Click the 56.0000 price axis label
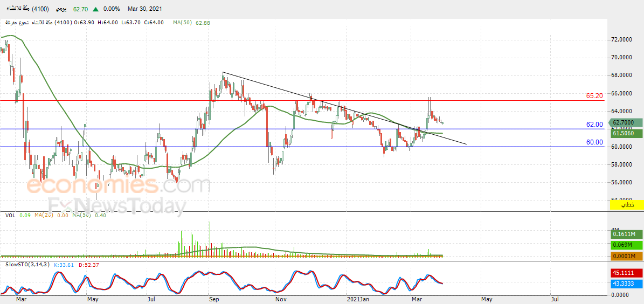 [x=621, y=182]
